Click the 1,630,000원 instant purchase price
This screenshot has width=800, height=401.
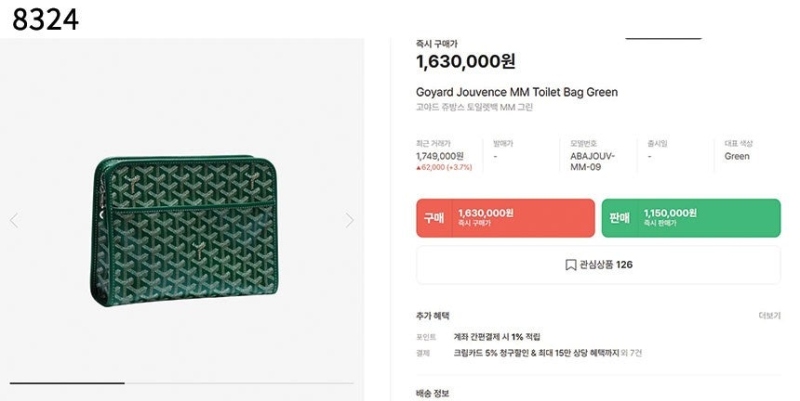click(466, 62)
